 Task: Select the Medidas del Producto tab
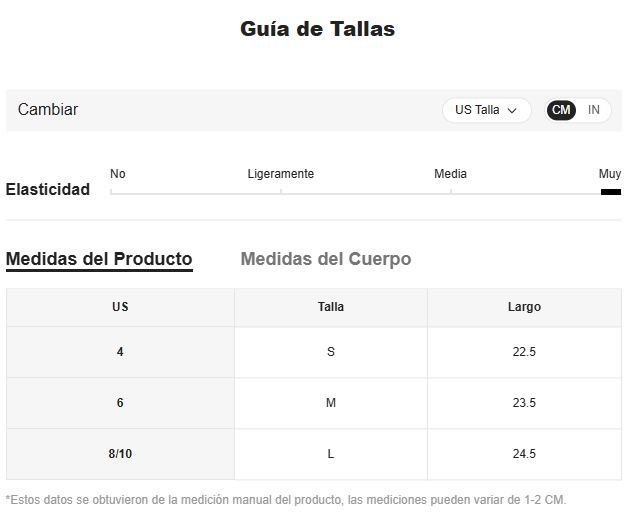point(99,260)
